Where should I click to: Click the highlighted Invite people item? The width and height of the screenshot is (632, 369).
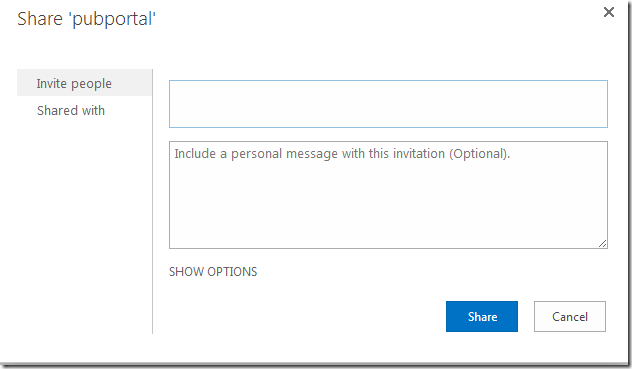pos(84,83)
